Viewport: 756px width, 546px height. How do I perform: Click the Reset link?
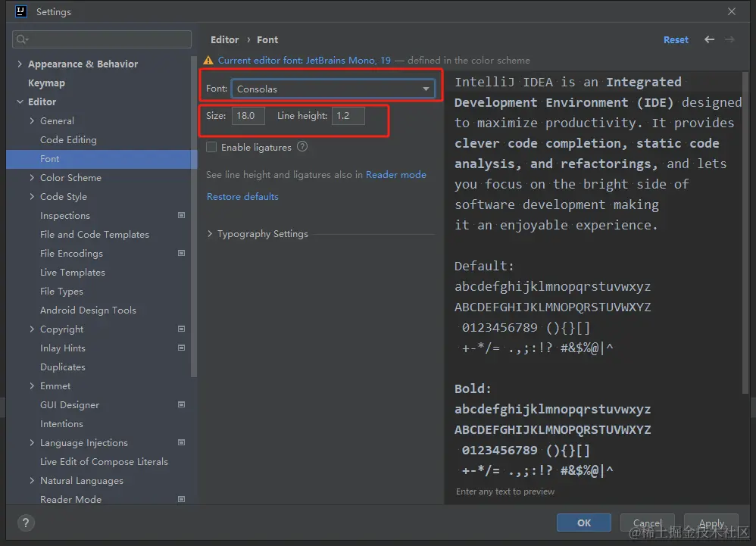(676, 40)
